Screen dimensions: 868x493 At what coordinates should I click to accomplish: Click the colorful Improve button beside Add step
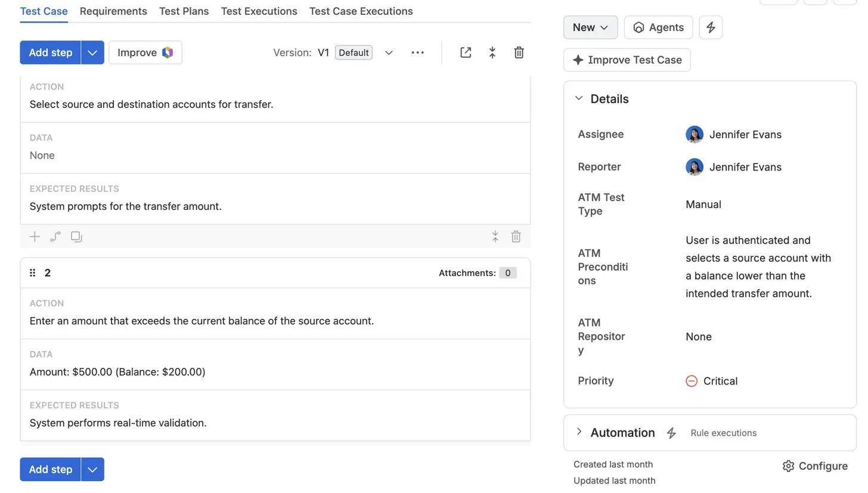[x=145, y=52]
